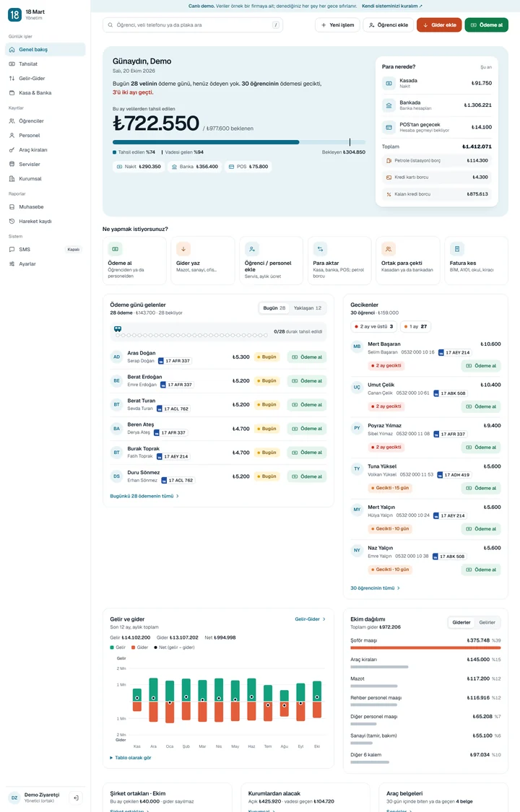The image size is (520, 812).
Task: Select the Giderler distribution tab
Action: [461, 622]
